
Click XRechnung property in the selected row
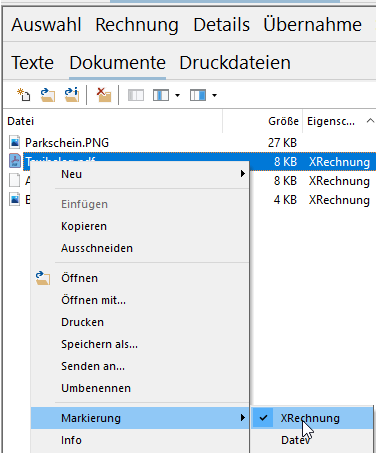(339, 162)
